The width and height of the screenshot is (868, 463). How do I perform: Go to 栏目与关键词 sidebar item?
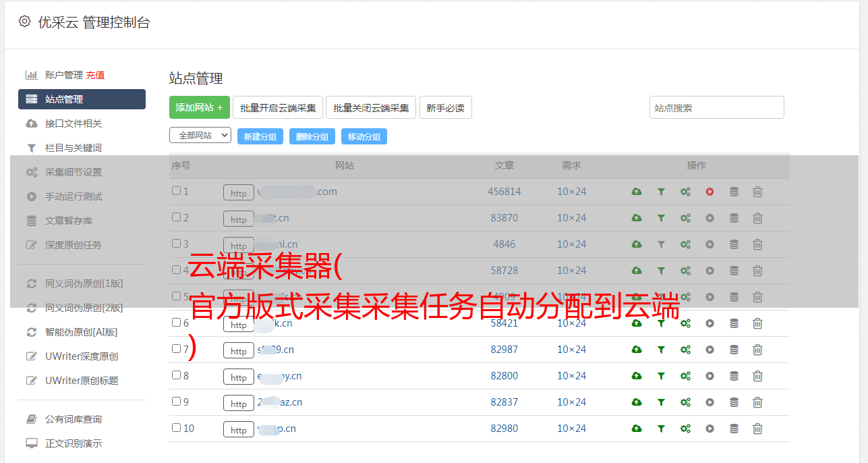[x=74, y=148]
